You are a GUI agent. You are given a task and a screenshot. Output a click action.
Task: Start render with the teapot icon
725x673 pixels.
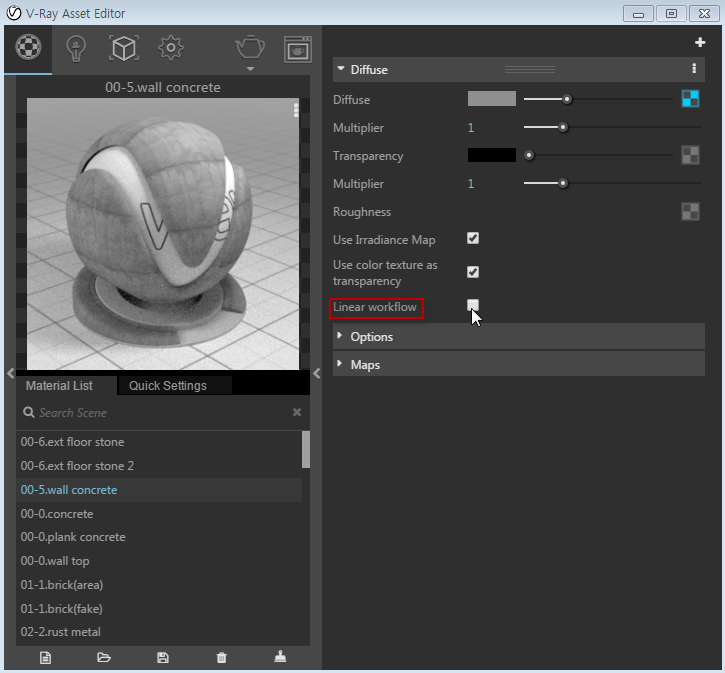[250, 47]
